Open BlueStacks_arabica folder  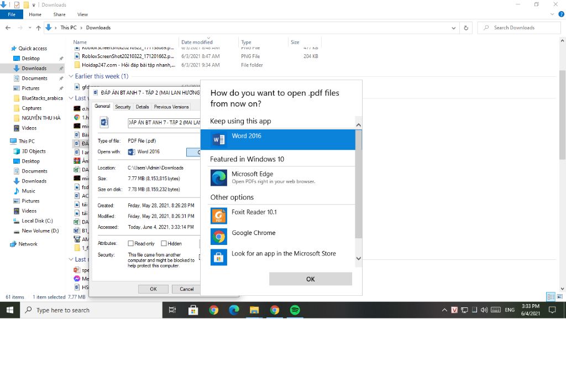click(x=42, y=98)
